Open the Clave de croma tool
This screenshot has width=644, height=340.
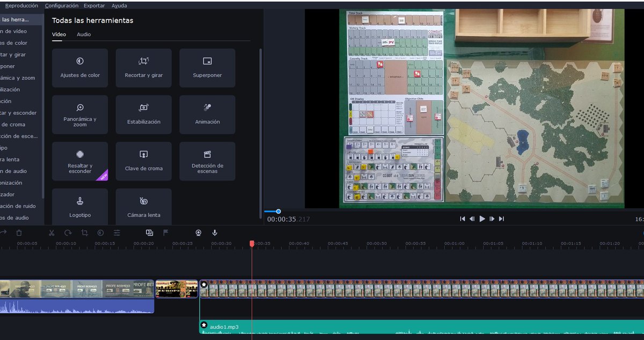click(143, 161)
